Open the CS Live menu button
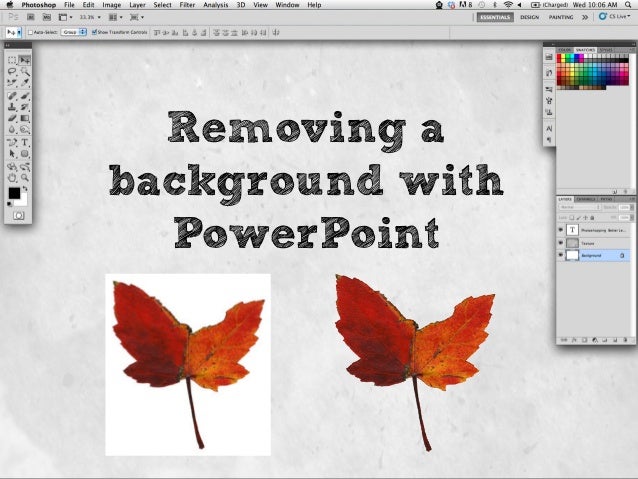Screen dimensions: 638x479 point(614,16)
